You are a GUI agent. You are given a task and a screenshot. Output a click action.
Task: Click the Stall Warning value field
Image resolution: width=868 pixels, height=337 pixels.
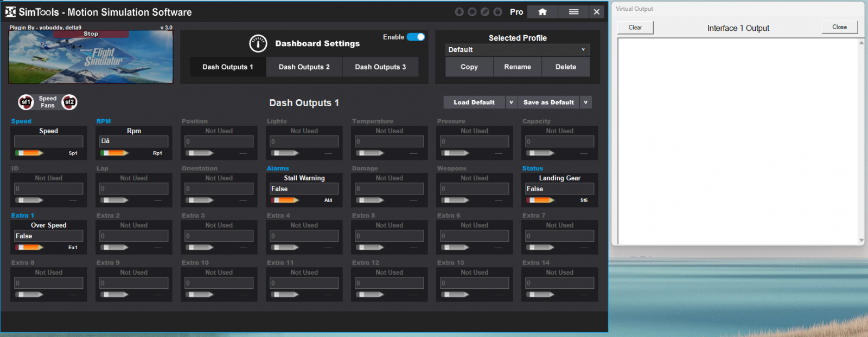click(x=304, y=189)
